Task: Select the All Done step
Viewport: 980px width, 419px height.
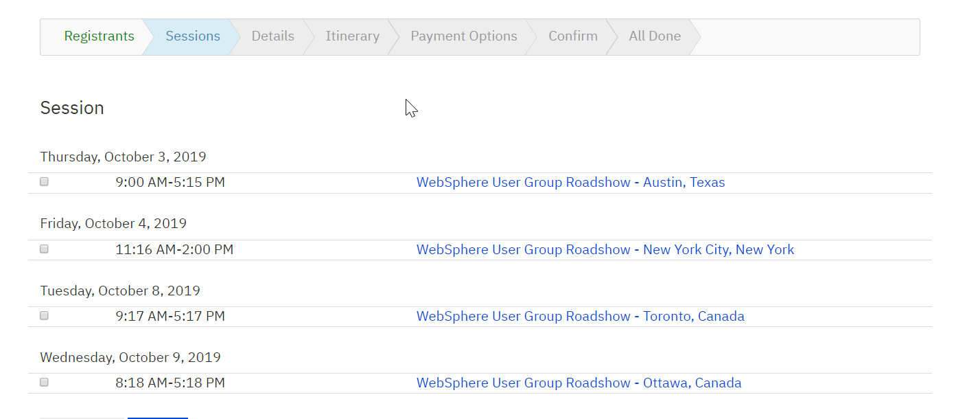Action: 655,36
